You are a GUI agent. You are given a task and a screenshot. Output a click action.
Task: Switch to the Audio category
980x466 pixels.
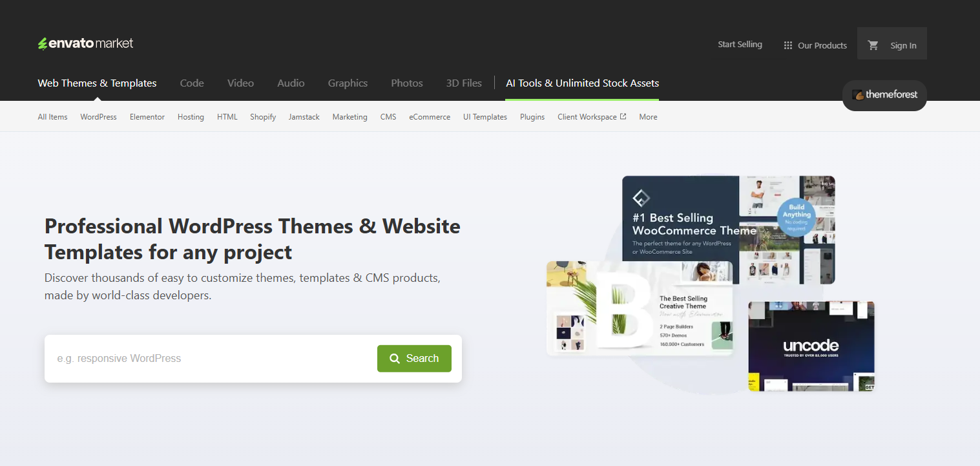tap(291, 83)
